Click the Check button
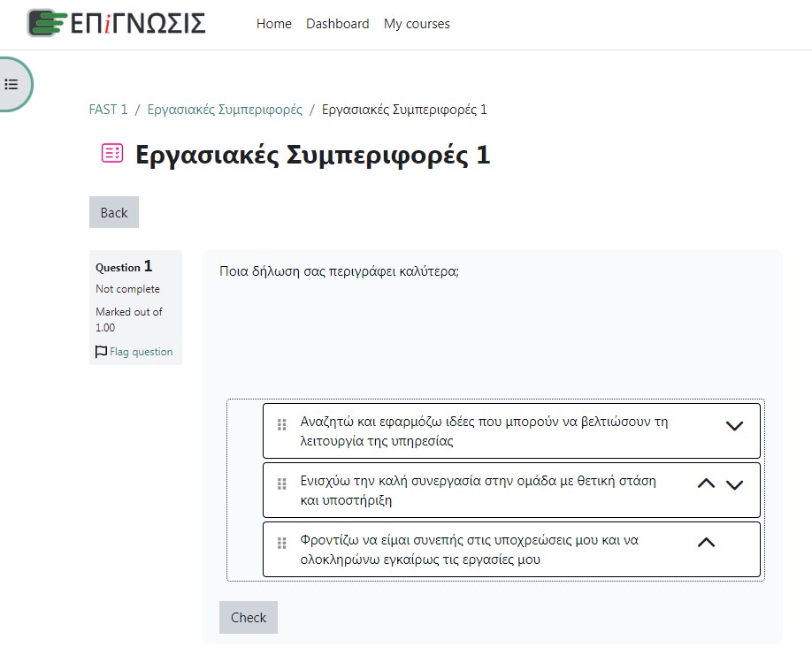Image resolution: width=812 pixels, height=647 pixels. pos(249,618)
